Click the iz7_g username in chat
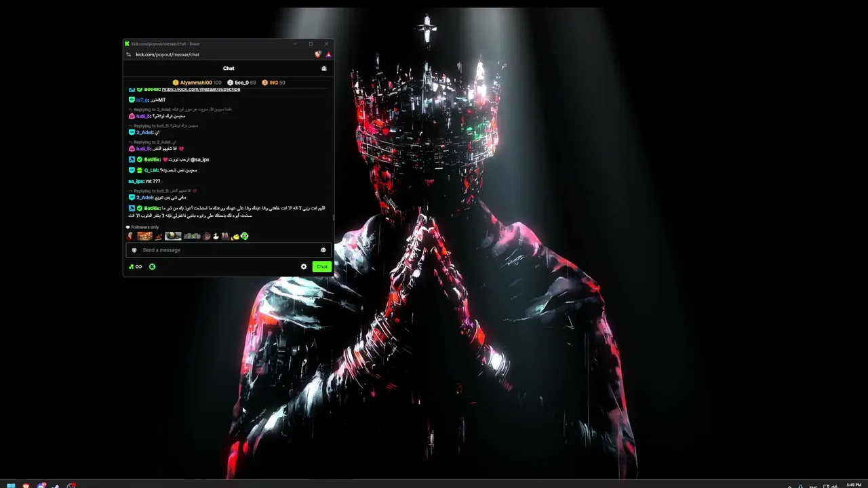This screenshot has height=488, width=868. (142, 100)
